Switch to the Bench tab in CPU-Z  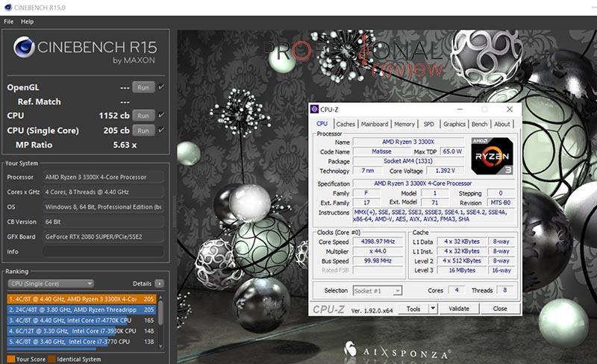click(479, 124)
